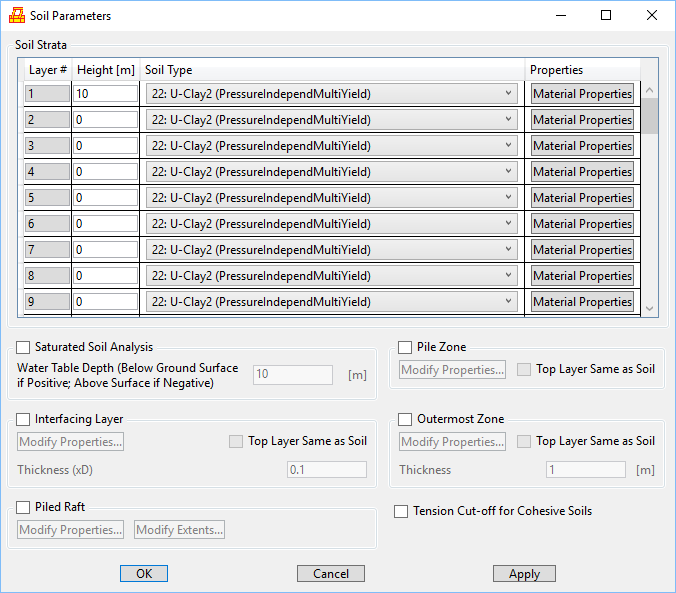The image size is (676, 593).
Task: Enable Tension Cut-off for Cohesive Soils
Action: tap(402, 511)
